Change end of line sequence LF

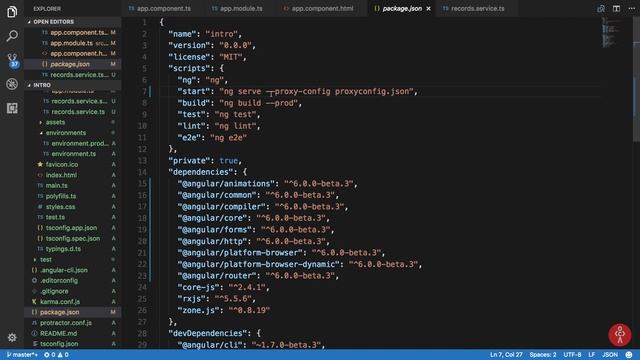pos(591,355)
